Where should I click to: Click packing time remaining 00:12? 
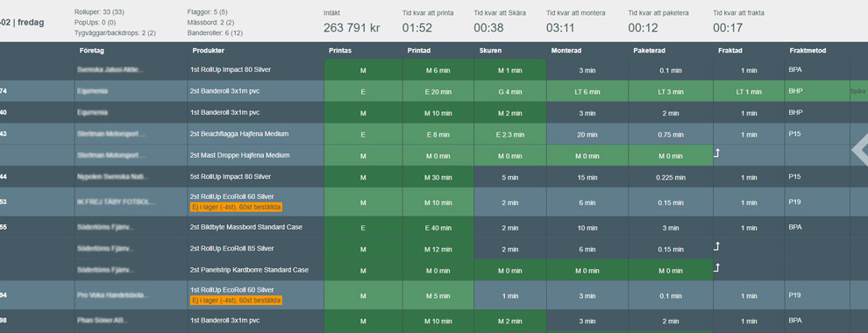pyautogui.click(x=644, y=28)
